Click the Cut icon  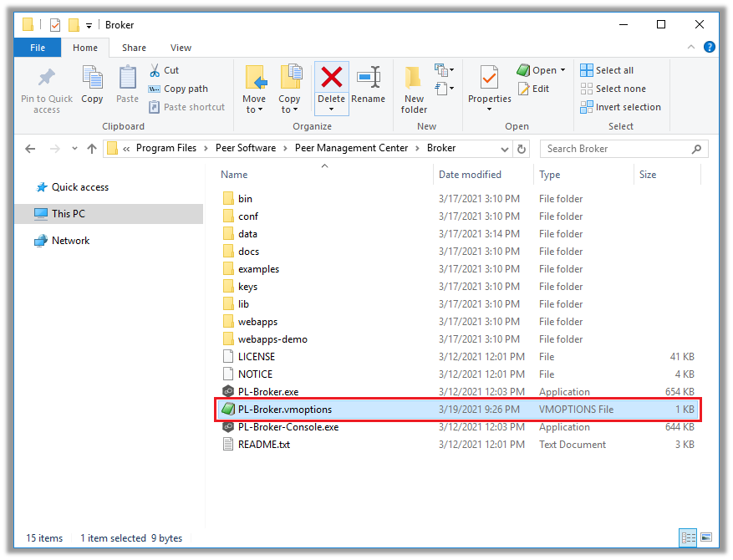click(156, 69)
